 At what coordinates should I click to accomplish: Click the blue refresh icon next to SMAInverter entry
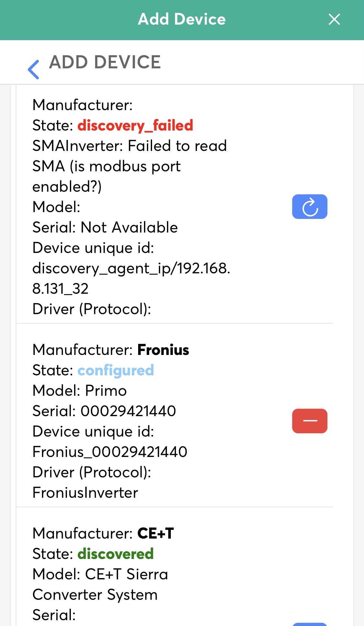tap(309, 206)
